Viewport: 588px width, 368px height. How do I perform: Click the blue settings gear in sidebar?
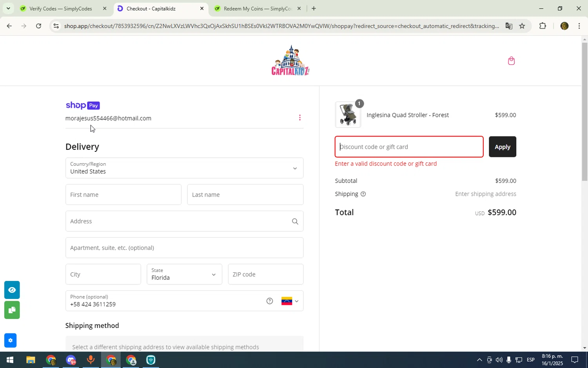[10, 340]
